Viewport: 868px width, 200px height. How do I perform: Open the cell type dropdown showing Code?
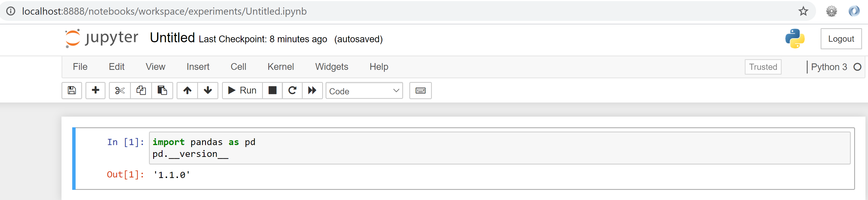(364, 91)
